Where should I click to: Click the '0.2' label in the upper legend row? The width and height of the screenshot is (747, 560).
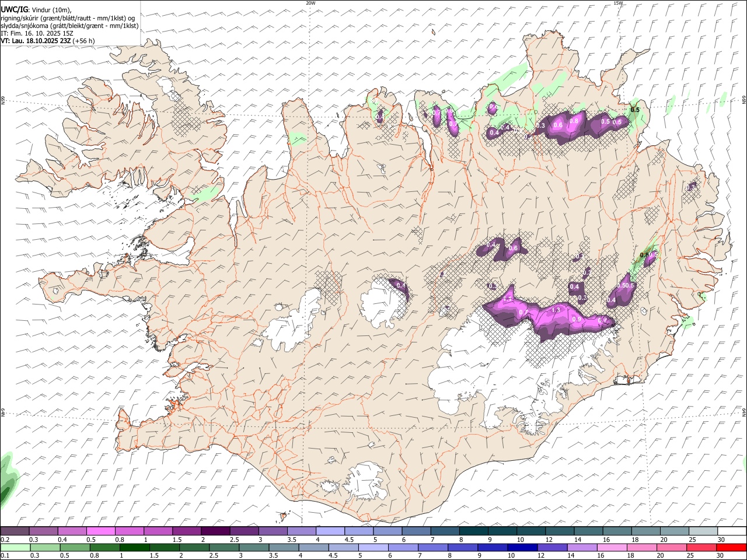click(5, 540)
